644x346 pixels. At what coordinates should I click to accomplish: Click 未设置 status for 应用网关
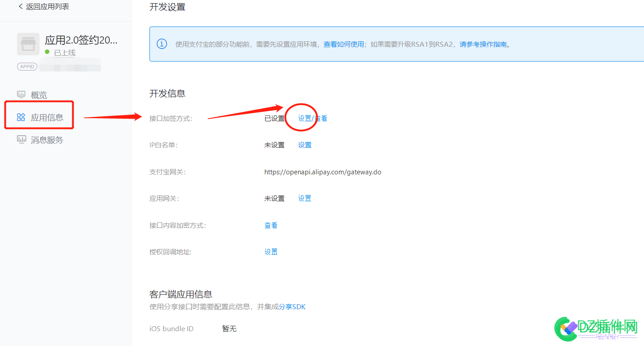pos(274,199)
